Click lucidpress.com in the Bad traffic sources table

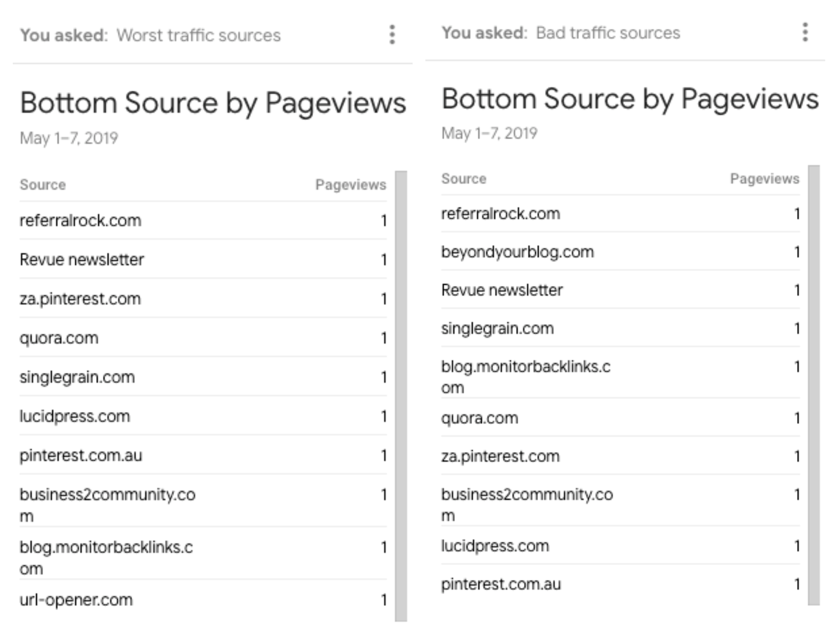(495, 546)
